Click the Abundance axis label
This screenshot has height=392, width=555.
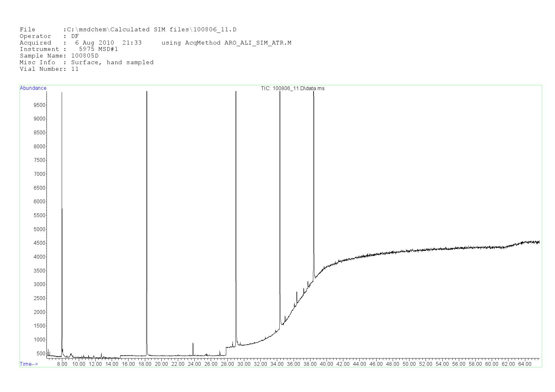tap(33, 88)
